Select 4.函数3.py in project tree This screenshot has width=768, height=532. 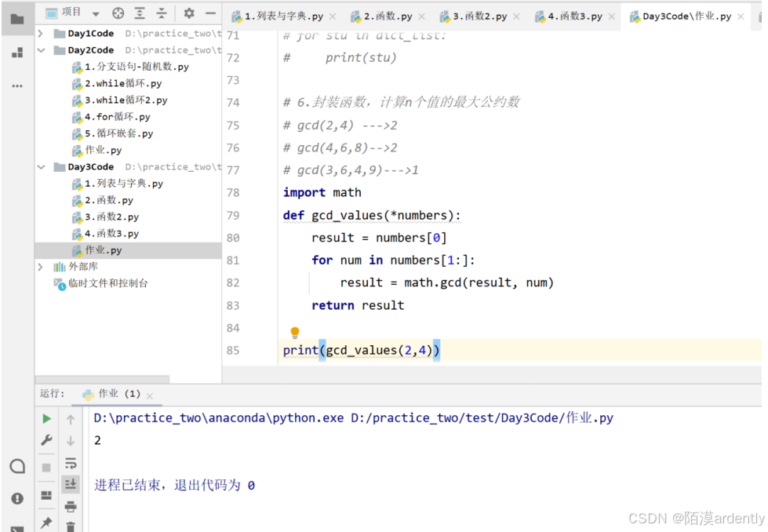(x=105, y=234)
